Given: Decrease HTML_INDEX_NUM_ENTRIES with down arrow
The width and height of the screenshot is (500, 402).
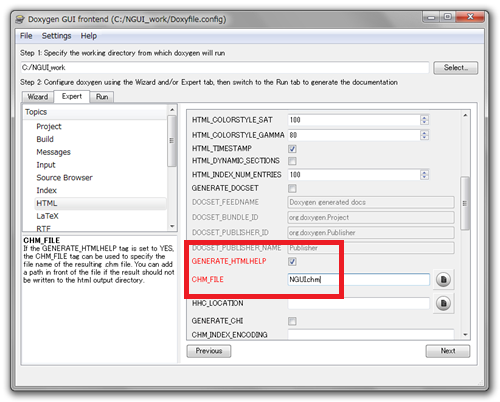Looking at the screenshot, I should point(424,177).
